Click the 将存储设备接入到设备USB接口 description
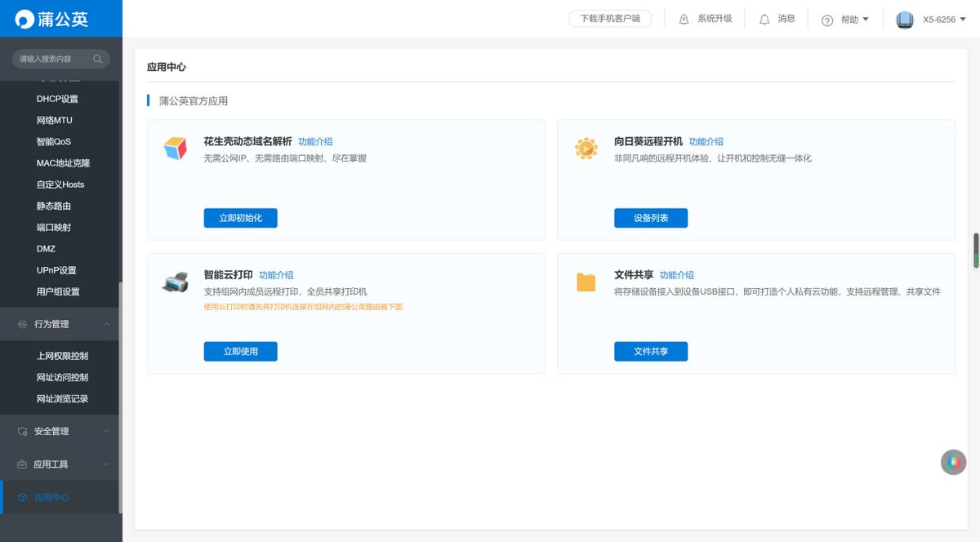 point(777,291)
